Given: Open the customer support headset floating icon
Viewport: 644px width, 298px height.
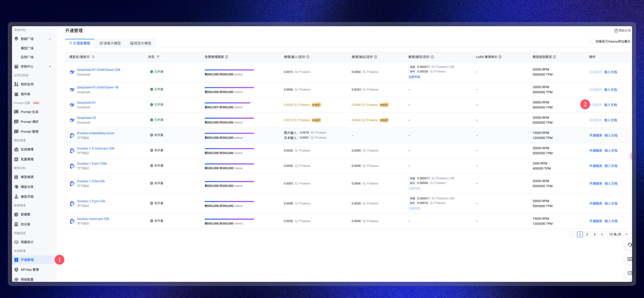Looking at the screenshot, I should click(x=629, y=245).
